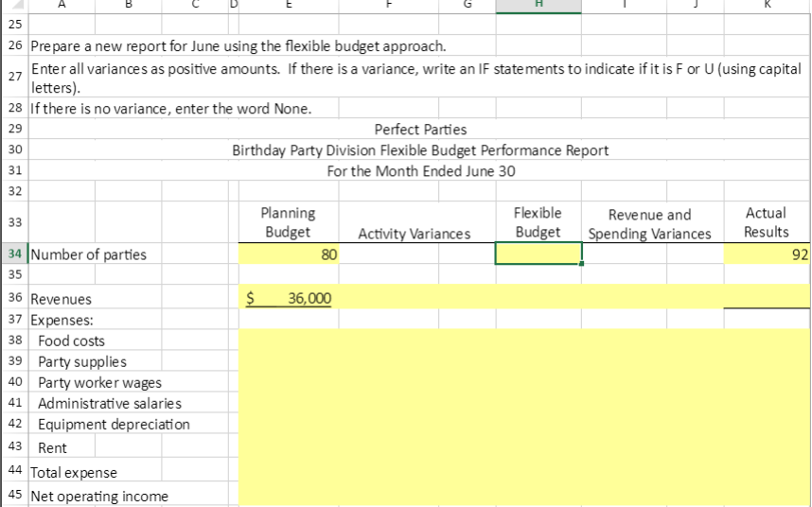Screen dimensions: 812x507
Task: Click the 'Planning Budget' column heading cell
Action: [x=289, y=222]
